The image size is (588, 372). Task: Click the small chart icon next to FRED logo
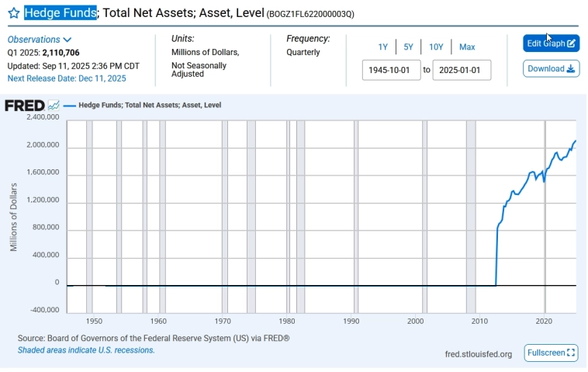pyautogui.click(x=54, y=106)
